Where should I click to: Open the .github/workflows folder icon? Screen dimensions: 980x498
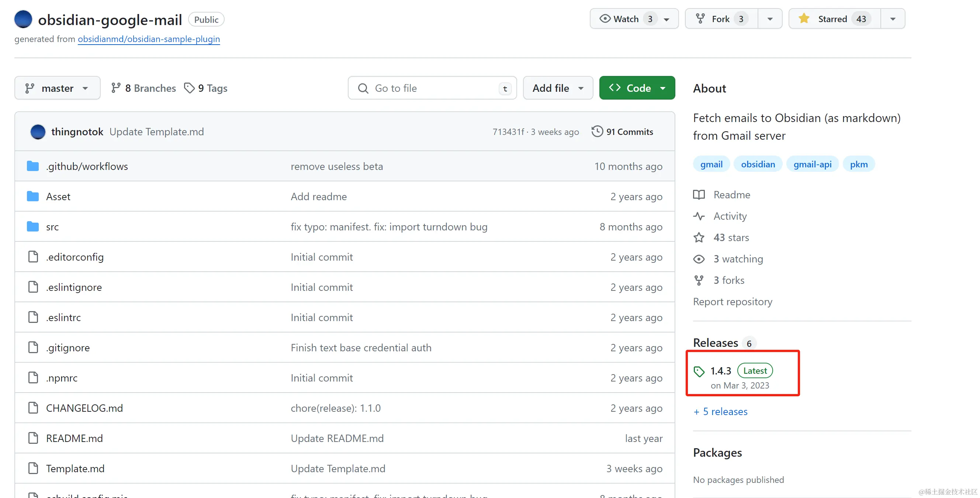pos(33,166)
